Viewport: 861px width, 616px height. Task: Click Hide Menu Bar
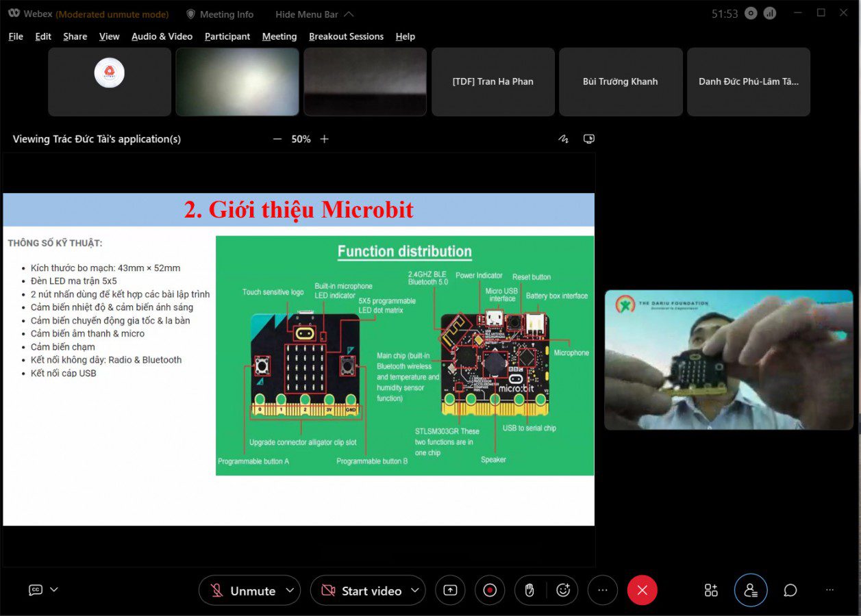[x=314, y=14]
